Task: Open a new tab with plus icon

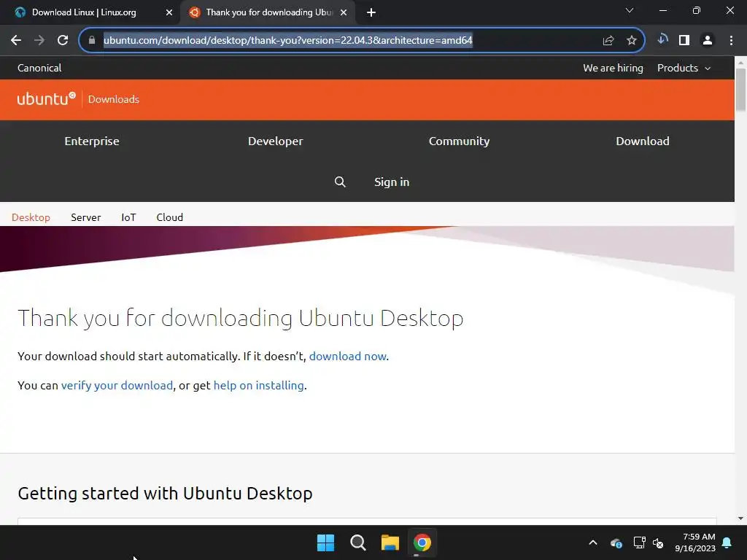Action: 371,13
